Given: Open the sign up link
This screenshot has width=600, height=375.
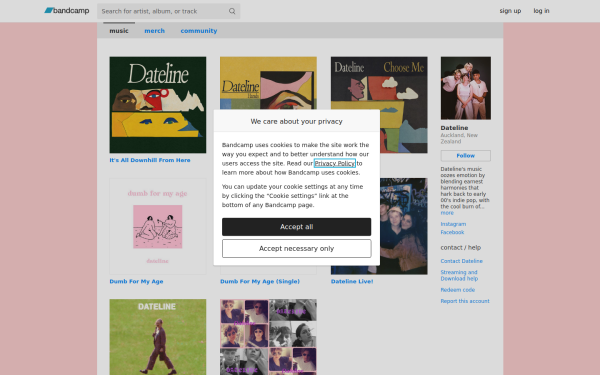Looking at the screenshot, I should pos(510,11).
